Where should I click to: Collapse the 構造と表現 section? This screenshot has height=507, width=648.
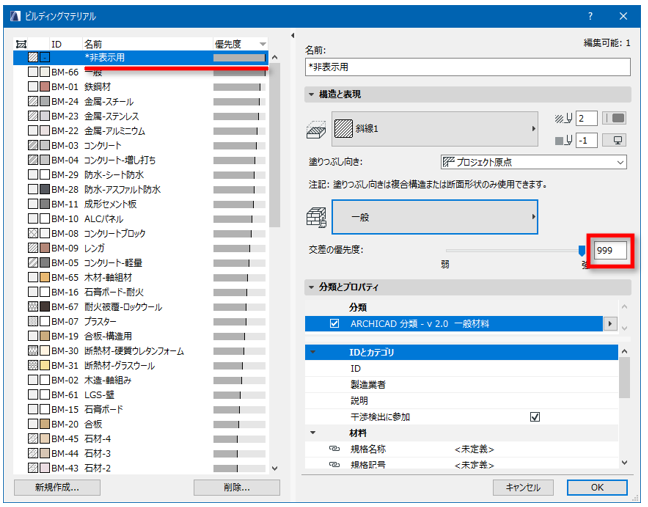point(311,94)
